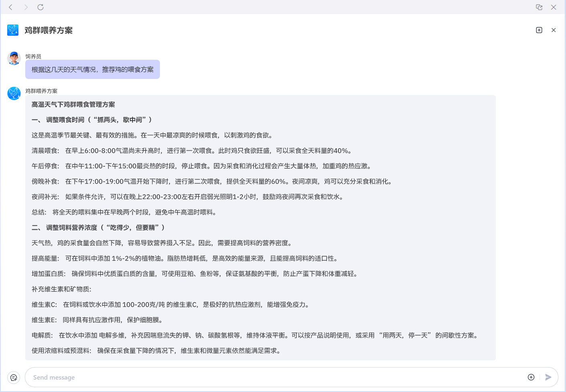566x392 pixels.
Task: Click the forward navigation arrow
Action: pos(26,7)
